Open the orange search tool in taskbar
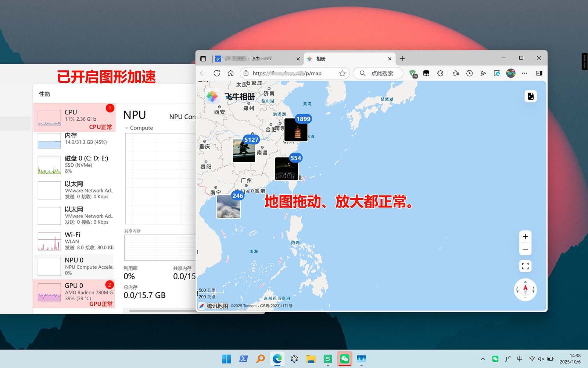 coord(260,359)
